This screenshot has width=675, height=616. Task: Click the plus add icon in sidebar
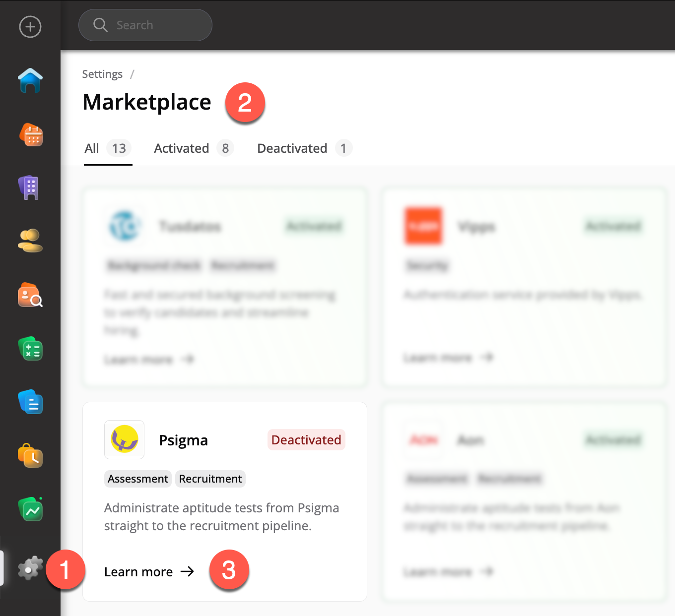click(30, 27)
